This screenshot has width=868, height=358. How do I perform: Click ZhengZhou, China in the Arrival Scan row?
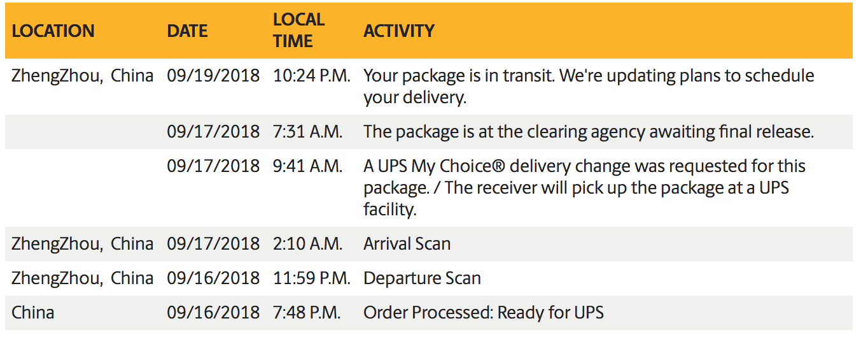(83, 243)
